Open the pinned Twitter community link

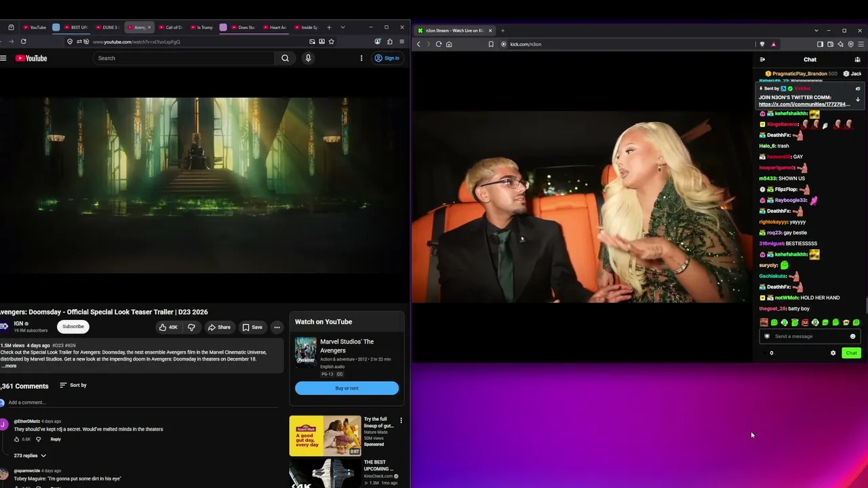coord(804,104)
